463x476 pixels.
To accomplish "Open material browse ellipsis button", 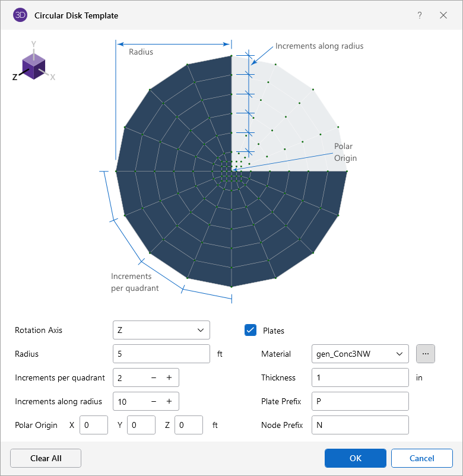I will (426, 354).
